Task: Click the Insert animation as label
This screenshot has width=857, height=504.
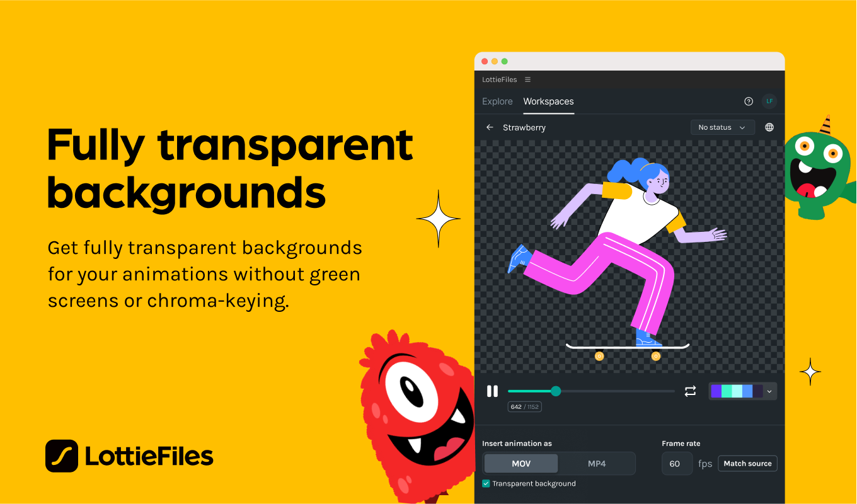Action: (517, 444)
